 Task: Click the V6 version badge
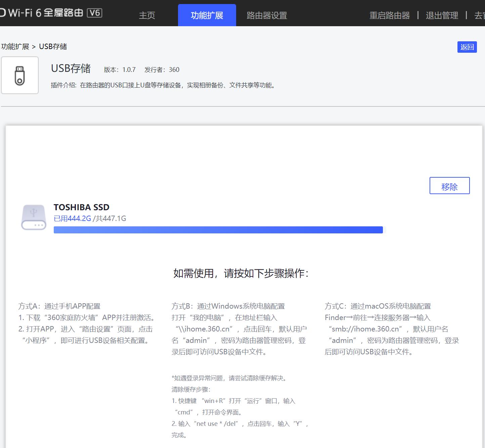point(94,13)
